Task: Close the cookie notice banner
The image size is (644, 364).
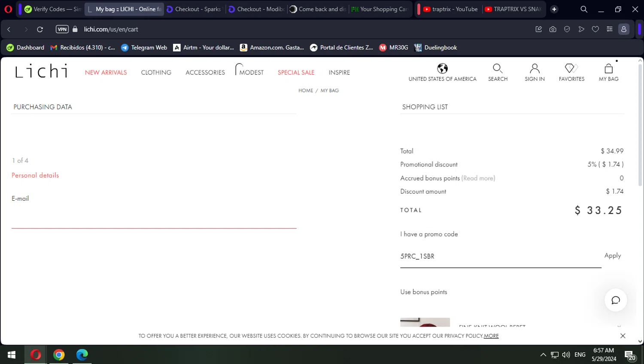Action: pyautogui.click(x=623, y=336)
